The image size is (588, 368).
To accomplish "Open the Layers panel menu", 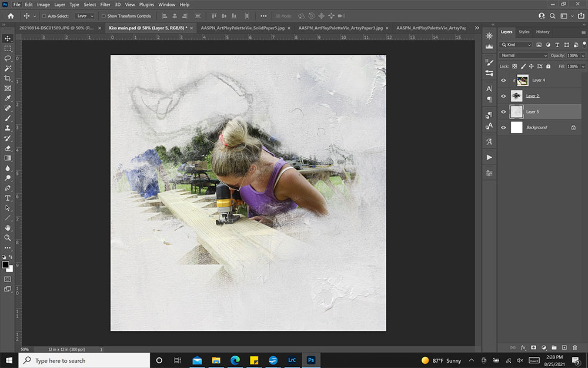I will [x=583, y=32].
